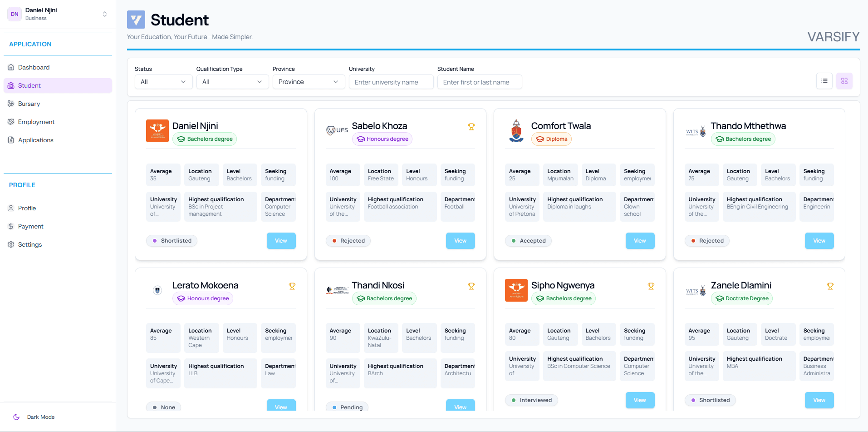868x432 pixels.
Task: Click trophy icon on Zanele Dlamini card
Action: pyautogui.click(x=830, y=286)
